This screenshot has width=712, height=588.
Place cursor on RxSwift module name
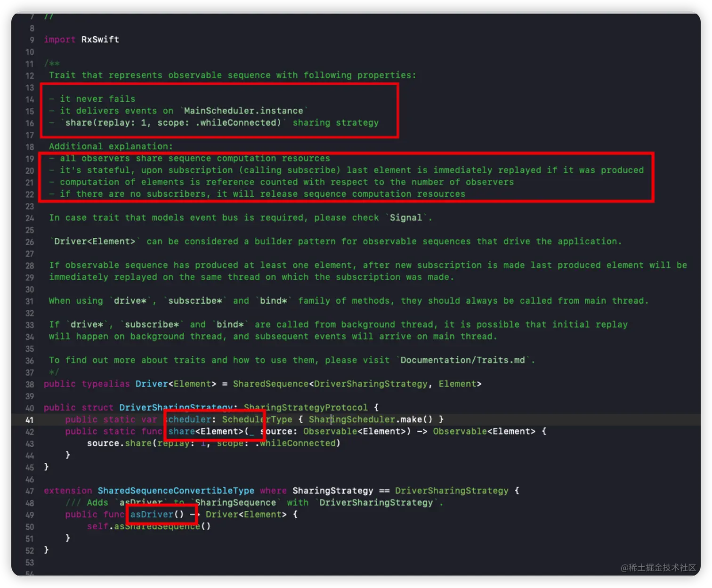[x=100, y=40]
